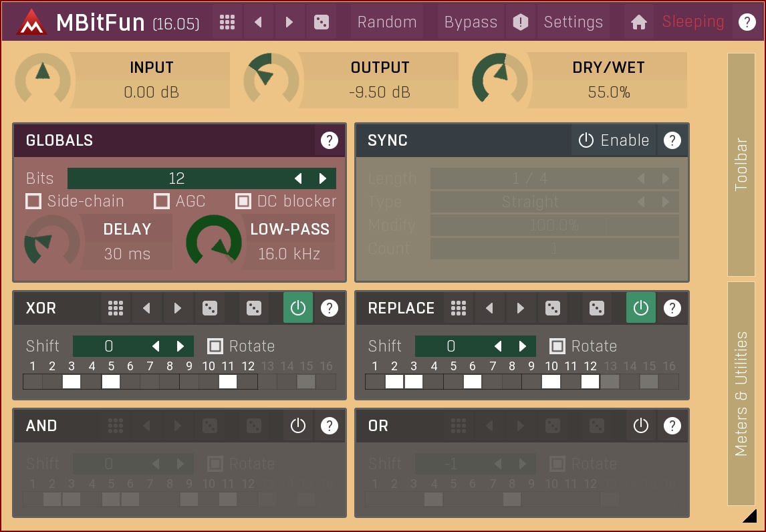
Task: Click the home icon in the title bar
Action: coord(638,22)
